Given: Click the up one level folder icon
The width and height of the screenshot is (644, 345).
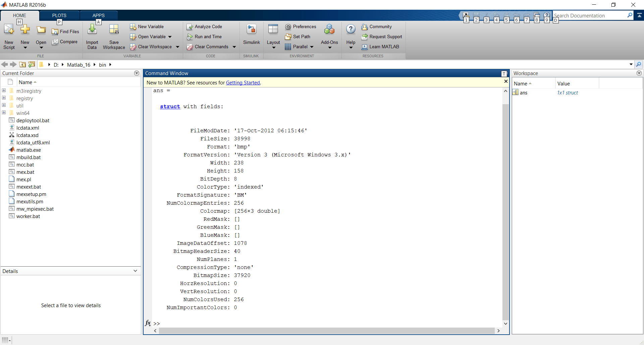Looking at the screenshot, I should [22, 64].
